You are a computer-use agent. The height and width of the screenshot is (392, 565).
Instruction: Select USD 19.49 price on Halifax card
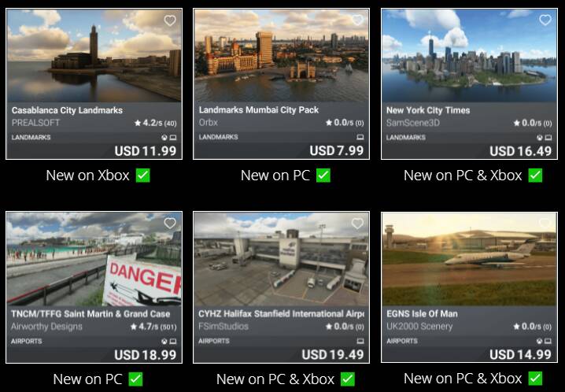(333, 355)
